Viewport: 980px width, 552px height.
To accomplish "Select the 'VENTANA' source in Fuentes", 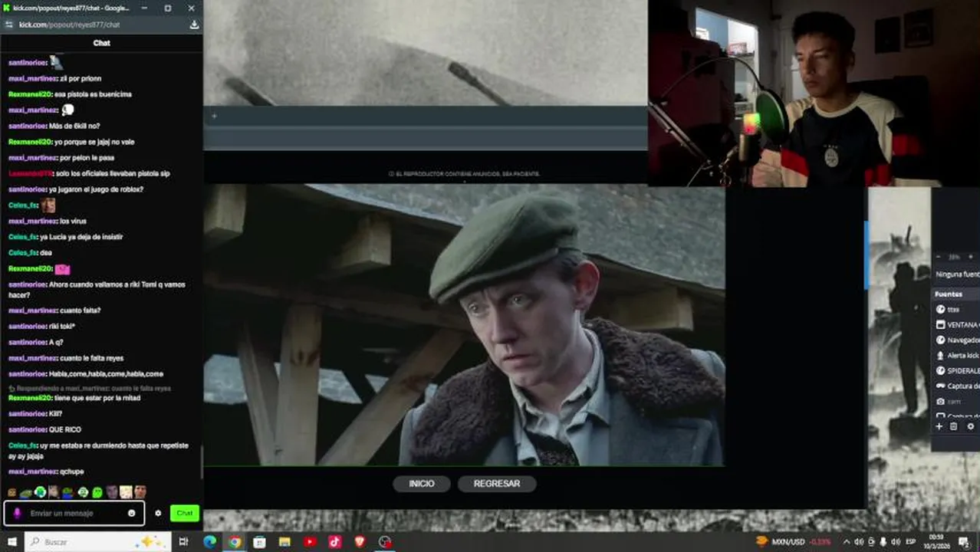I will pyautogui.click(x=956, y=324).
